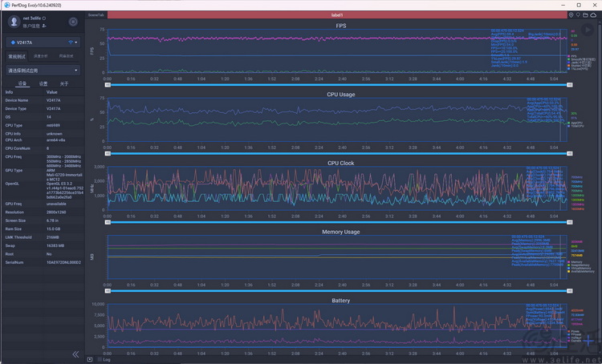Click the CPU Usage left range handle
Image resolution: width=602 pixels, height=364 pixels.
[108, 153]
